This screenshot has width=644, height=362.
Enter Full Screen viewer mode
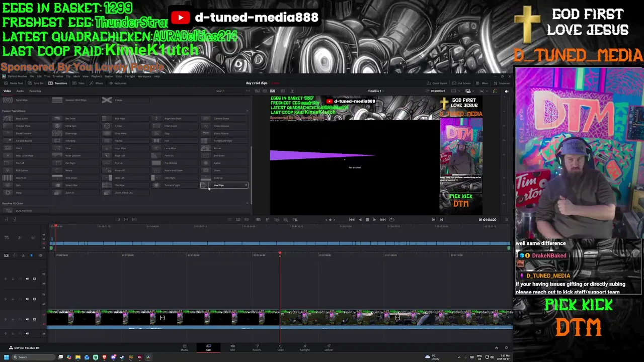point(461,83)
